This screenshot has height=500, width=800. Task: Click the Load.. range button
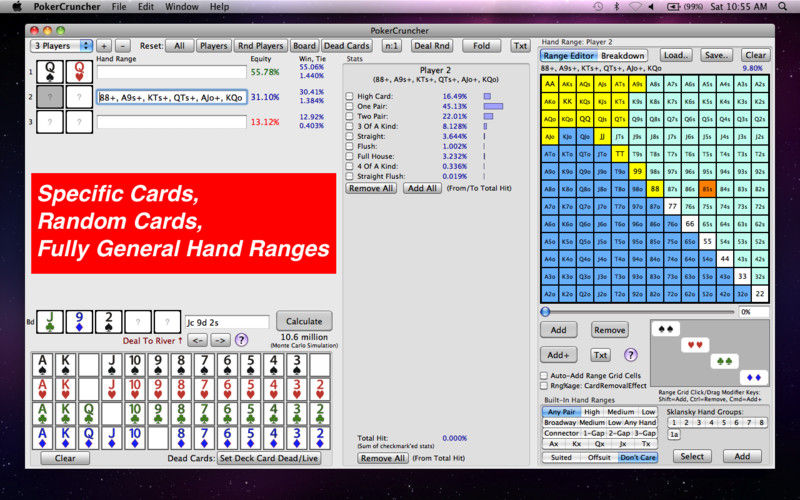pyautogui.click(x=677, y=55)
